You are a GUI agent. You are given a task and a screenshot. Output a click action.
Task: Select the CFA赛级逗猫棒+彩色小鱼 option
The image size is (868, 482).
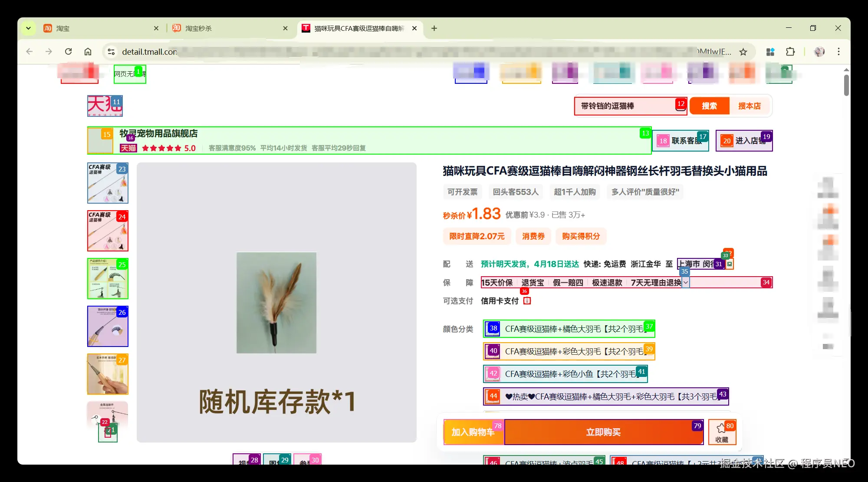tap(565, 374)
